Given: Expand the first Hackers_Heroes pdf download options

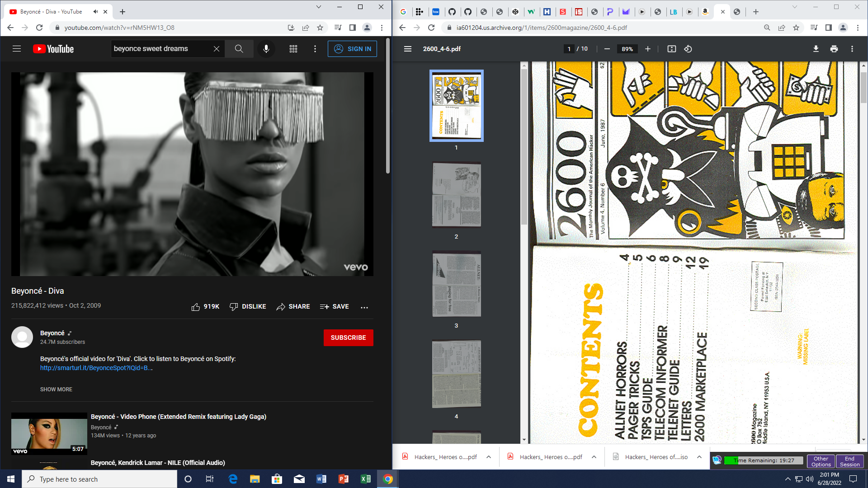Looking at the screenshot, I should [x=489, y=457].
